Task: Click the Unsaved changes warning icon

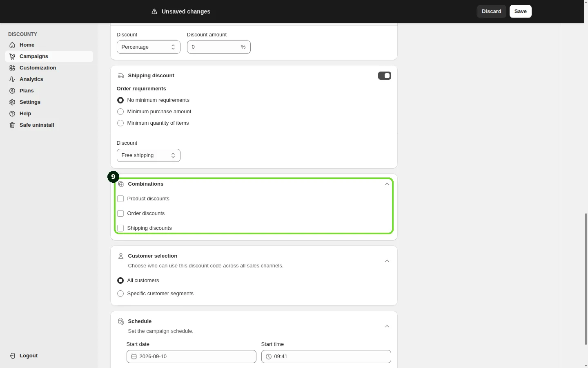Action: click(x=154, y=11)
